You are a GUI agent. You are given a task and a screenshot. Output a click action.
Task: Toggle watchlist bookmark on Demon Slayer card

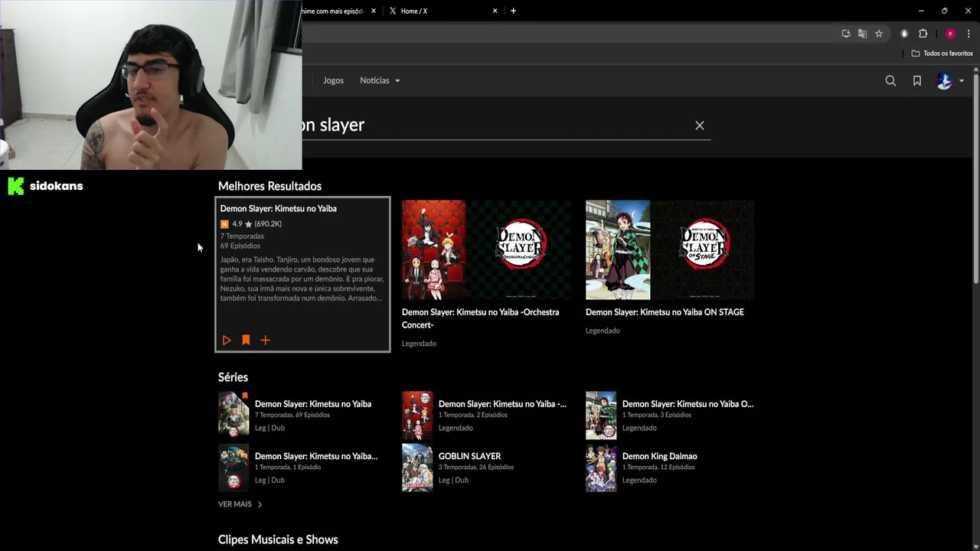(246, 340)
